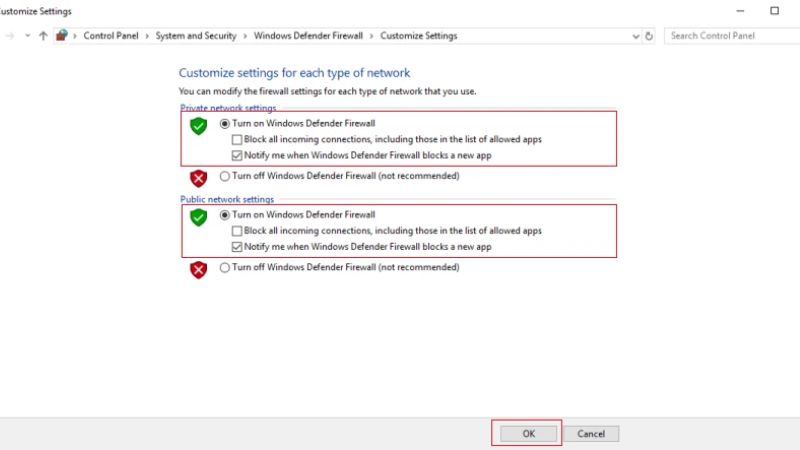Expand the address bar history dropdown

click(636, 36)
